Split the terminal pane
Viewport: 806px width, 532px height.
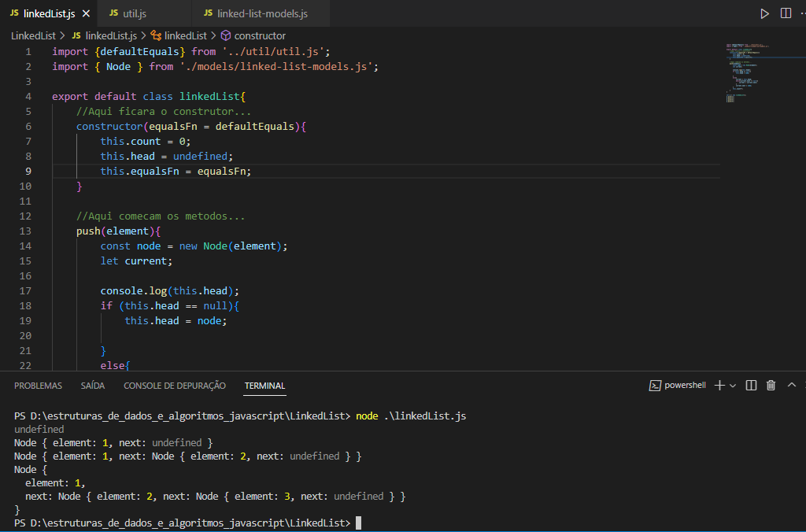751,386
